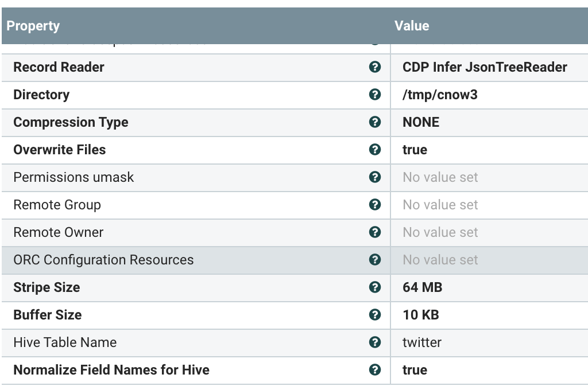Click help icon for Hive Table Name
The height and width of the screenshot is (386, 588).
375,342
